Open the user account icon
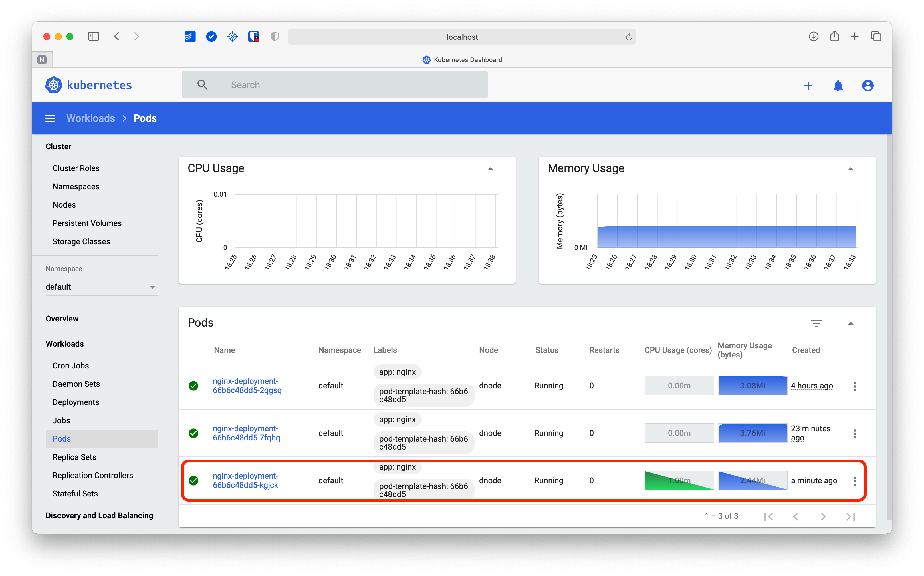 pos(868,85)
